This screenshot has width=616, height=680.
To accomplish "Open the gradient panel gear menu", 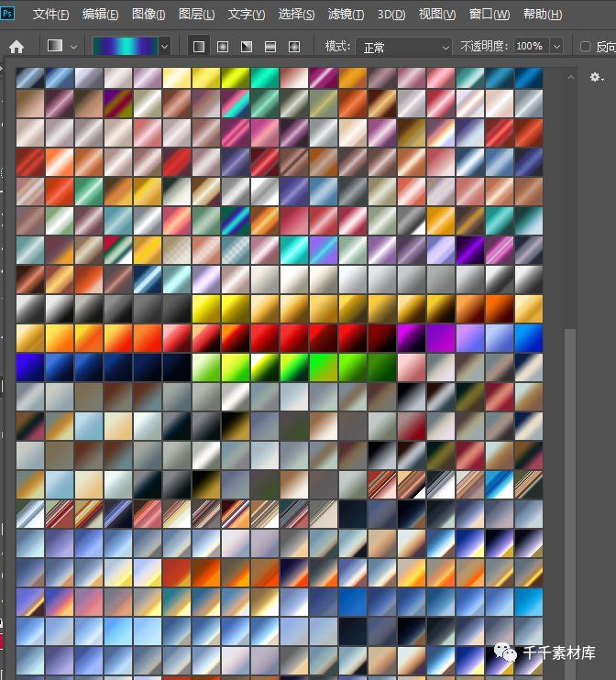I will [597, 77].
